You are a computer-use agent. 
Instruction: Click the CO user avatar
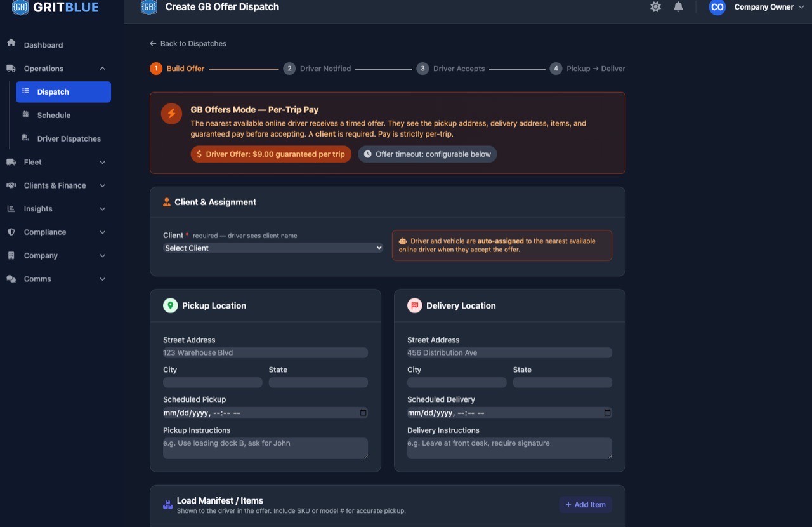(x=717, y=7)
